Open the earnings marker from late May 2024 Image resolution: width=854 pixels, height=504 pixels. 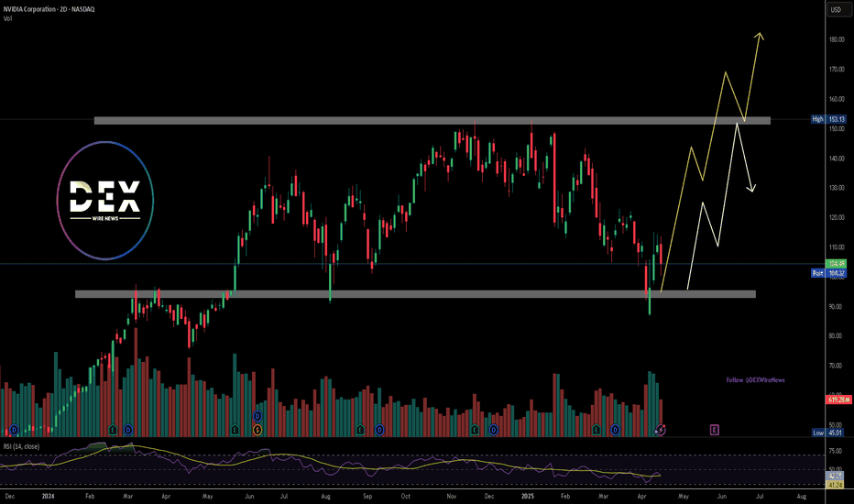pos(235,430)
